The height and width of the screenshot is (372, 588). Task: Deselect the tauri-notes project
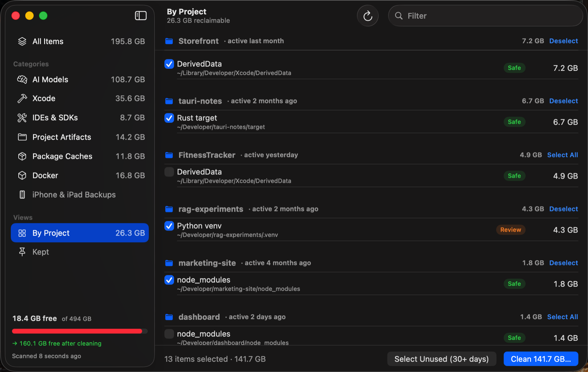pyautogui.click(x=563, y=101)
